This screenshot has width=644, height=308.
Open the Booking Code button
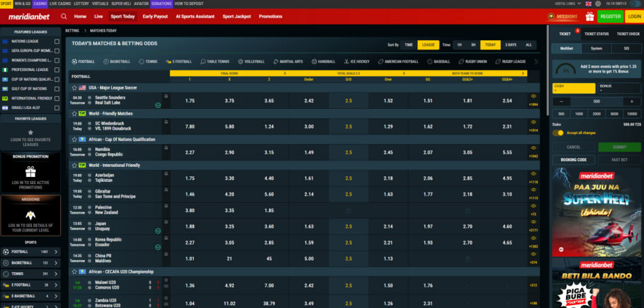click(574, 159)
